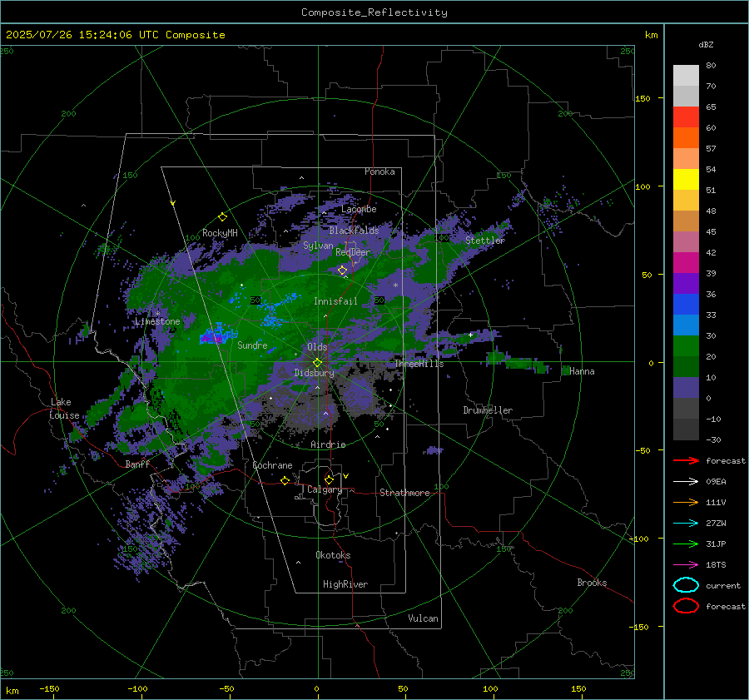
Task: Click the Sylvan city label
Action: (318, 246)
